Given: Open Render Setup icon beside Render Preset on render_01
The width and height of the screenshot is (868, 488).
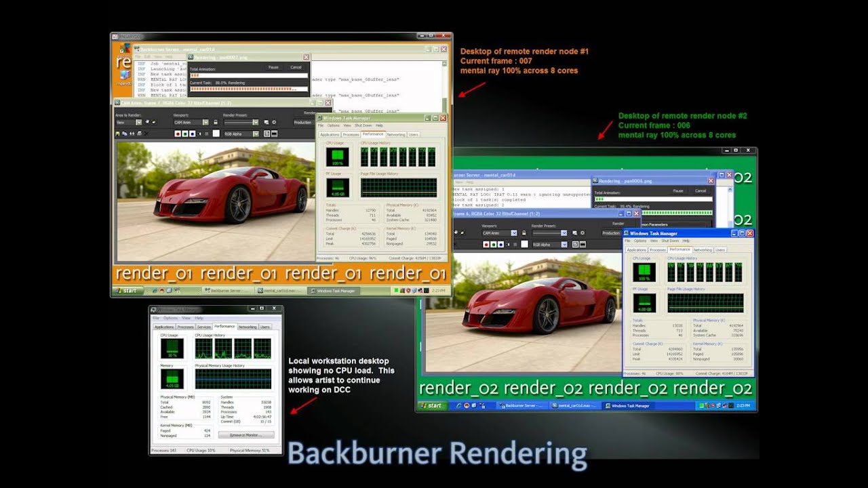Looking at the screenshot, I should pos(267,123).
